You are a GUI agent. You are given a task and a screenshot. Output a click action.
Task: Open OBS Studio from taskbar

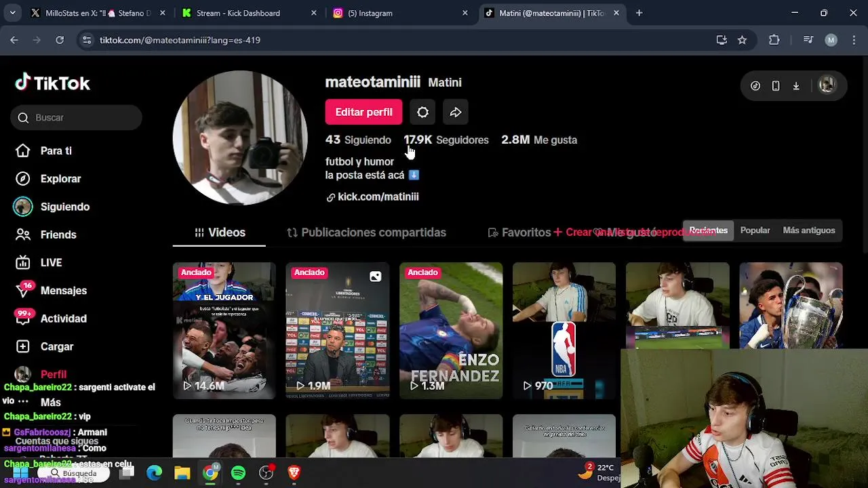266,472
